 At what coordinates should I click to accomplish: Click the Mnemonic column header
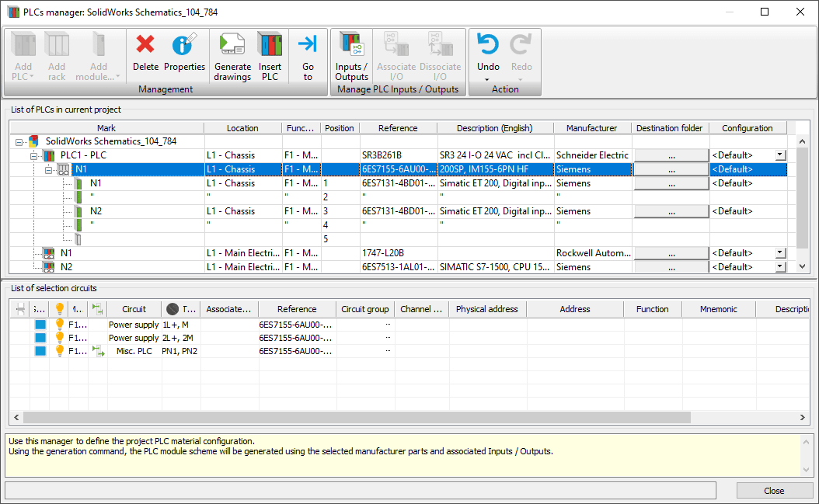click(719, 309)
